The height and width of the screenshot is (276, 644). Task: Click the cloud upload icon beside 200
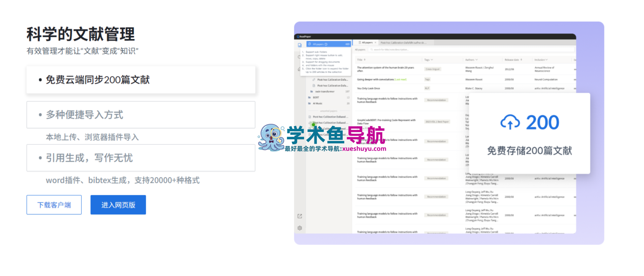coord(510,122)
